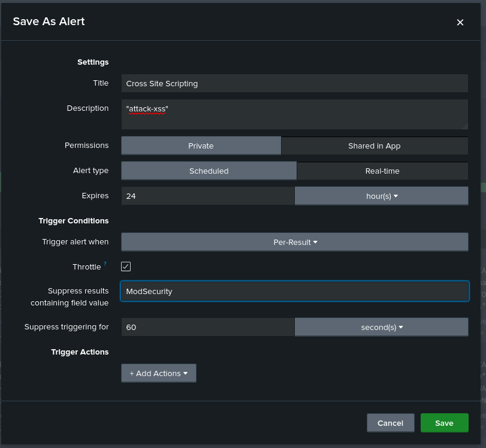Open the Per-Result trigger dropdown
This screenshot has width=486, height=448.
[x=295, y=242]
